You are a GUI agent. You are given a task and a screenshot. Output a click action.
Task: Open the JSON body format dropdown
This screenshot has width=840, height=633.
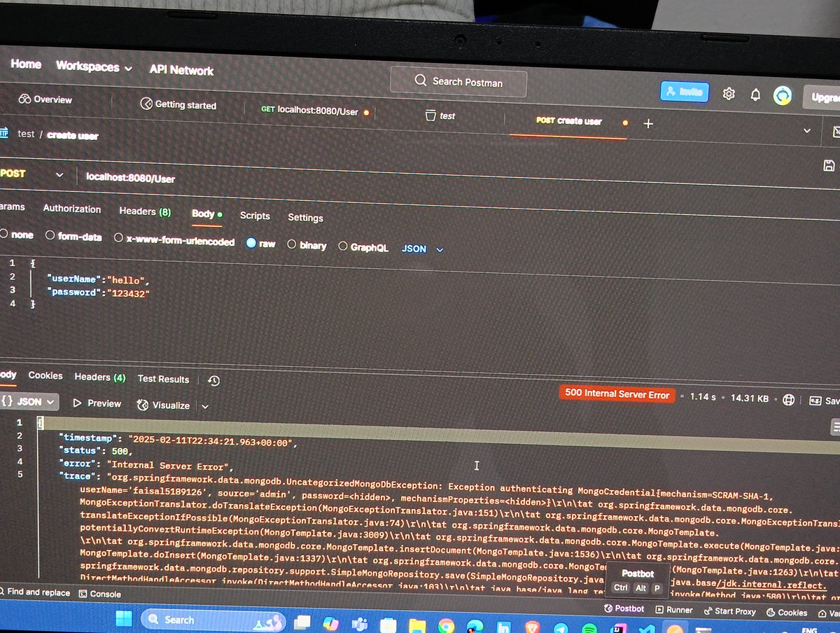(423, 249)
